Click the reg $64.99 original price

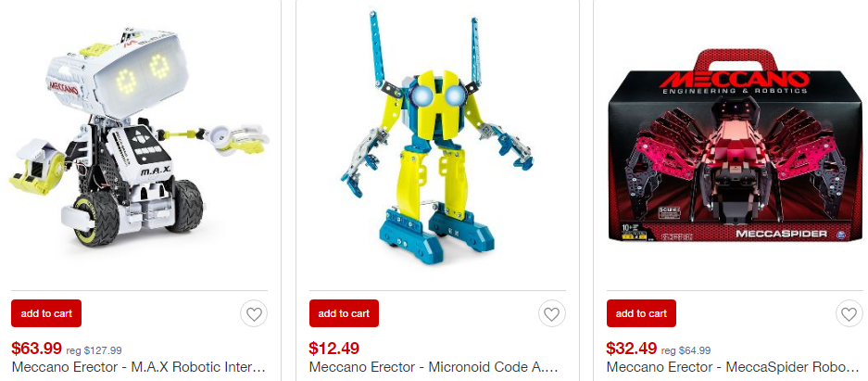point(686,350)
